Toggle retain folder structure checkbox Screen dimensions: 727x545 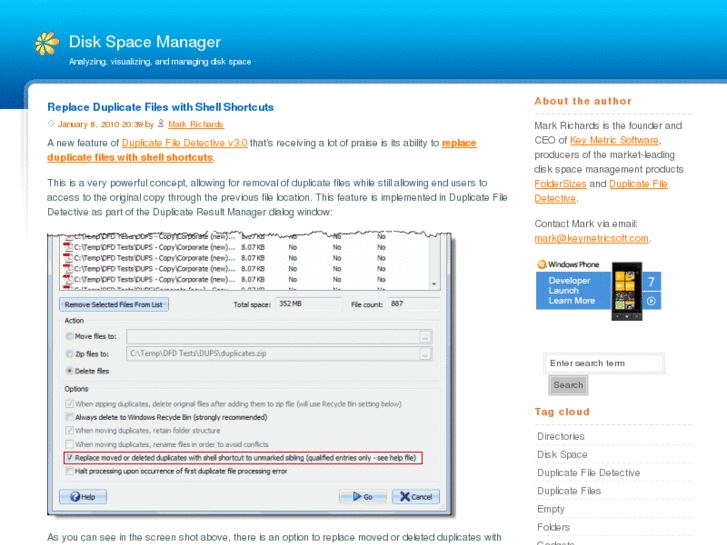(70, 430)
